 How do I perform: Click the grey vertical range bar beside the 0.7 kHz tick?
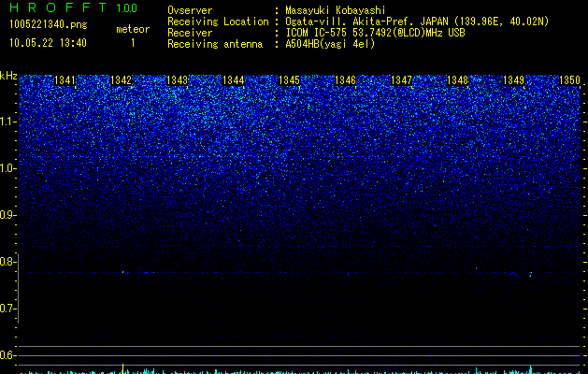19,288
